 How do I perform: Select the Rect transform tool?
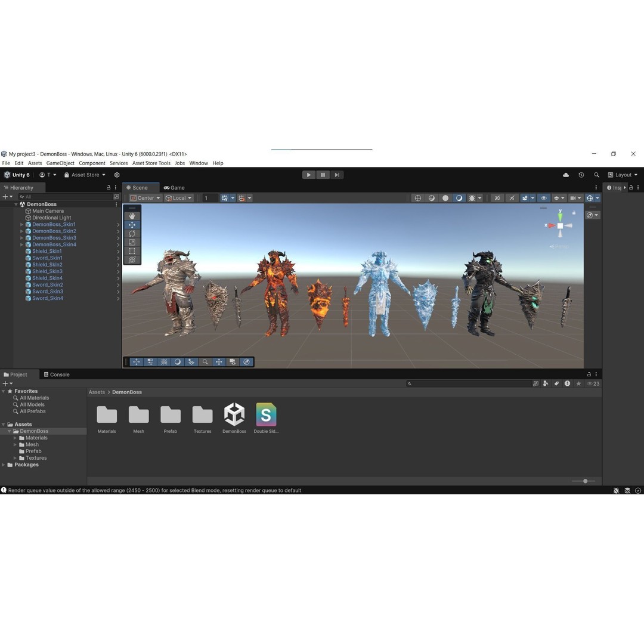tap(132, 251)
